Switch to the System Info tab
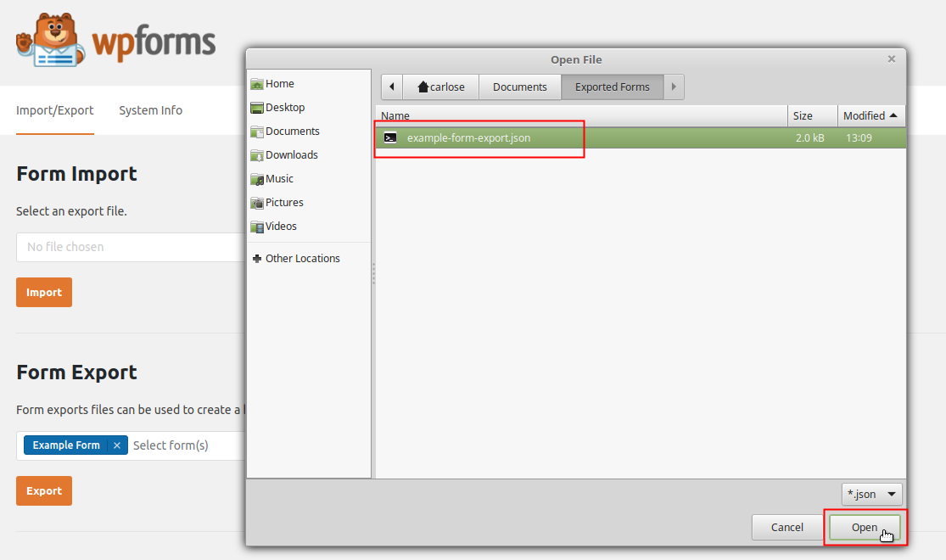Image resolution: width=946 pixels, height=560 pixels. tap(150, 110)
